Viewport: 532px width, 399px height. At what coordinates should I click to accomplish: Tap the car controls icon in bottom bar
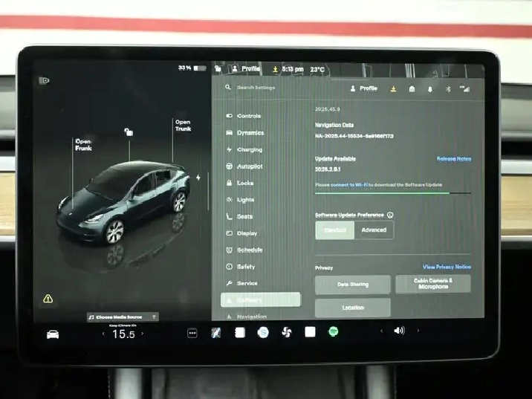pos(53,334)
